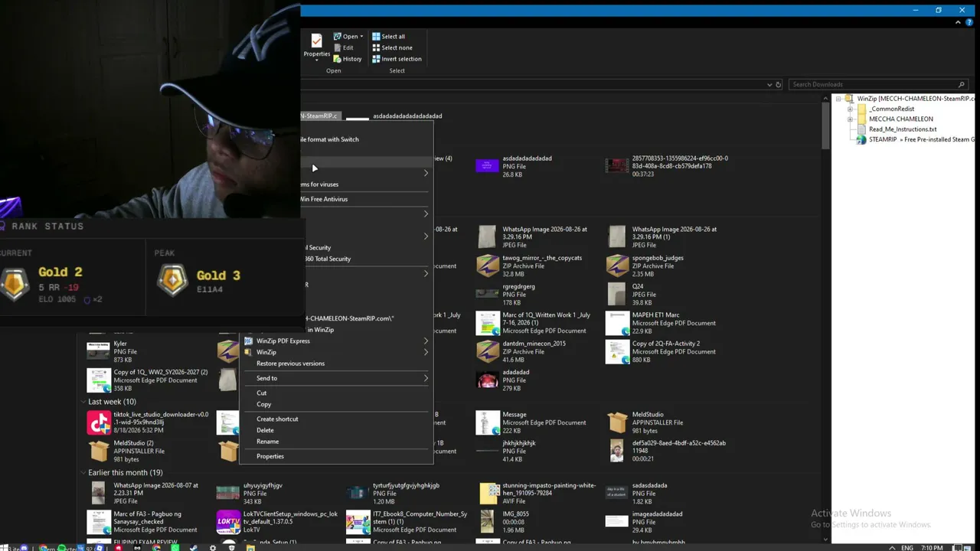Open the Explorer help icon
Viewport: 980px width, 551px height.
pos(969,22)
